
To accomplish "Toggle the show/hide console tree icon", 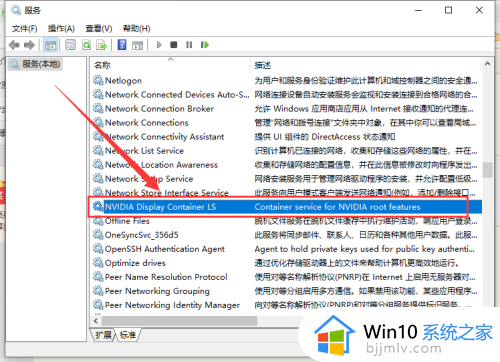I will pyautogui.click(x=50, y=45).
